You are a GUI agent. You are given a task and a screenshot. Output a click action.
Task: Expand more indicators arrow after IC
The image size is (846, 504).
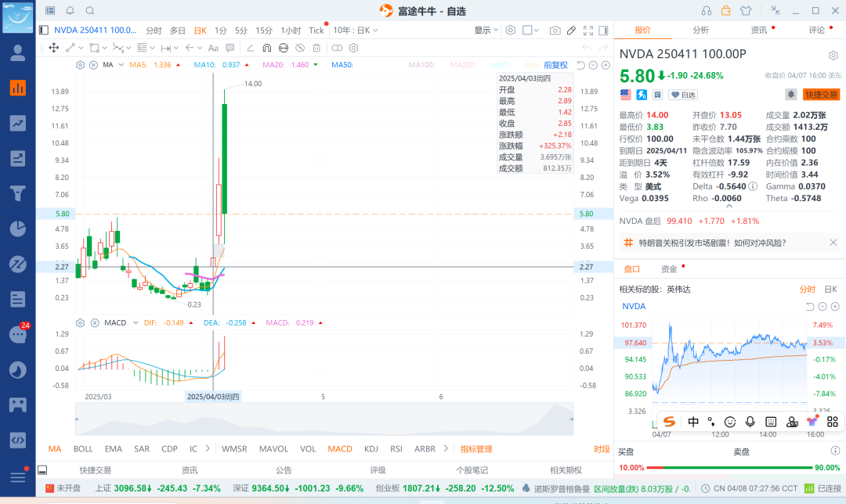(x=207, y=448)
